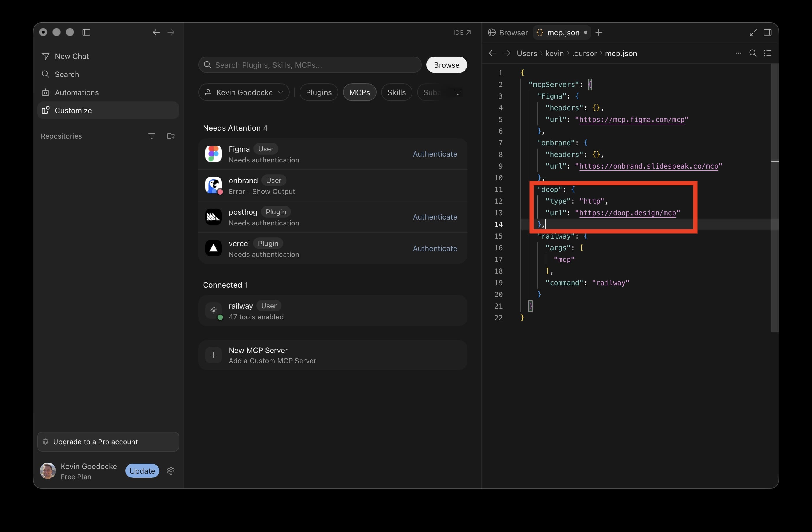Go forward with the sidebar arrow
Viewport: 812px width, 532px height.
pyautogui.click(x=171, y=32)
